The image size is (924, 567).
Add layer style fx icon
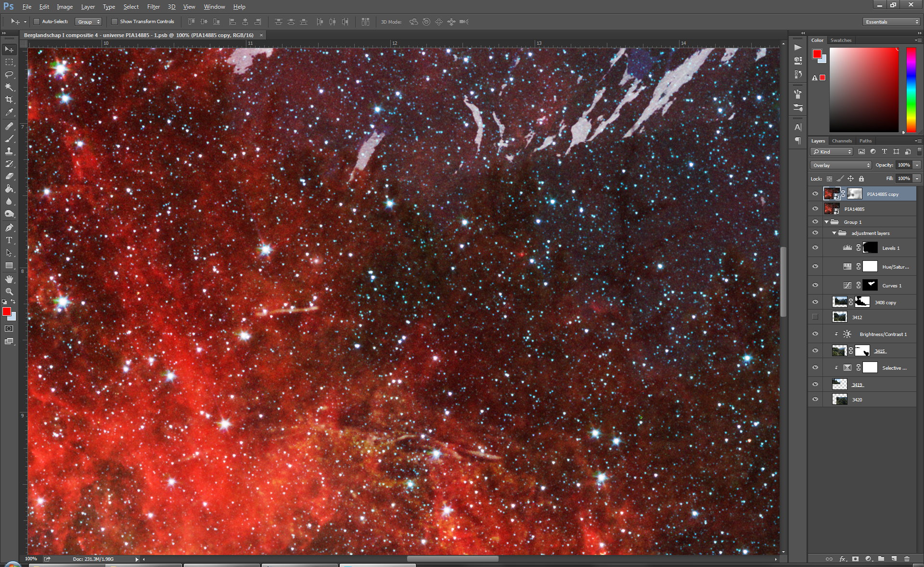tap(843, 559)
